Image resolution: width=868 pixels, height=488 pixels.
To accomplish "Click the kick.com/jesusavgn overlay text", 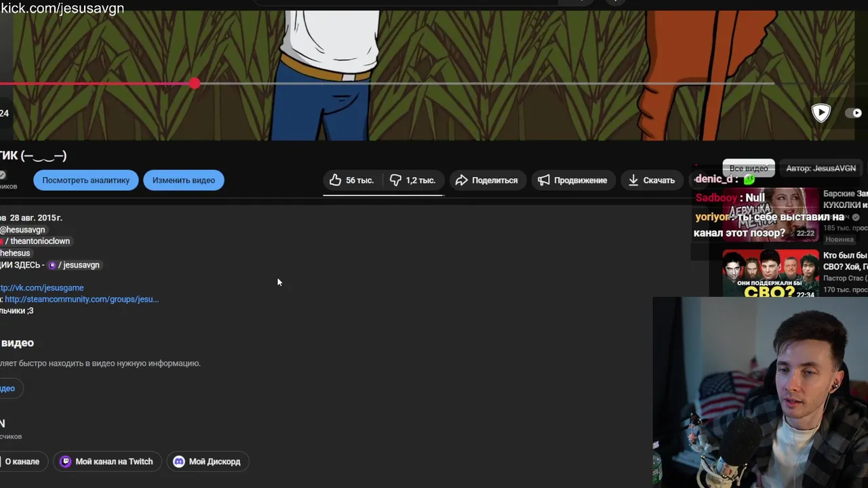I will pos(62,9).
